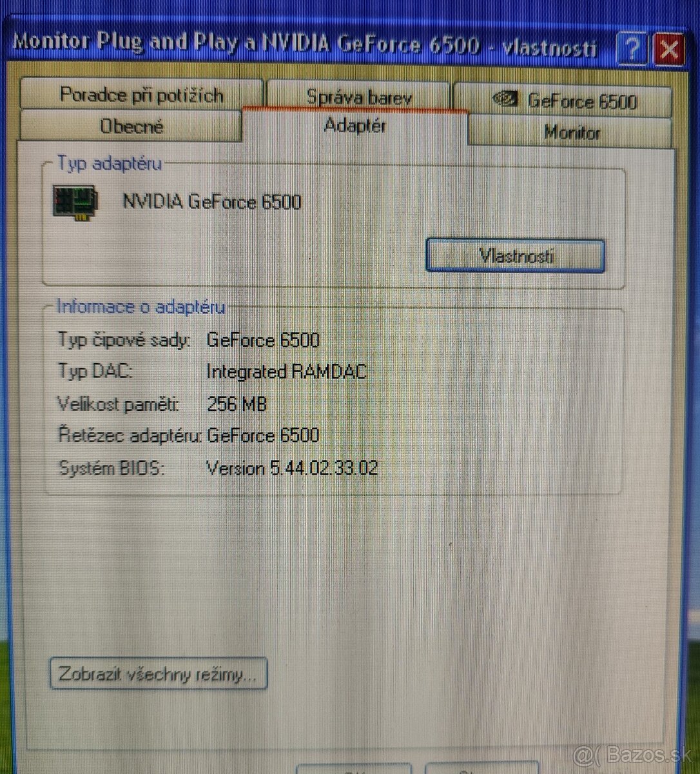This screenshot has width=700, height=774.
Task: Click the dialog title bar text
Action: 304,45
